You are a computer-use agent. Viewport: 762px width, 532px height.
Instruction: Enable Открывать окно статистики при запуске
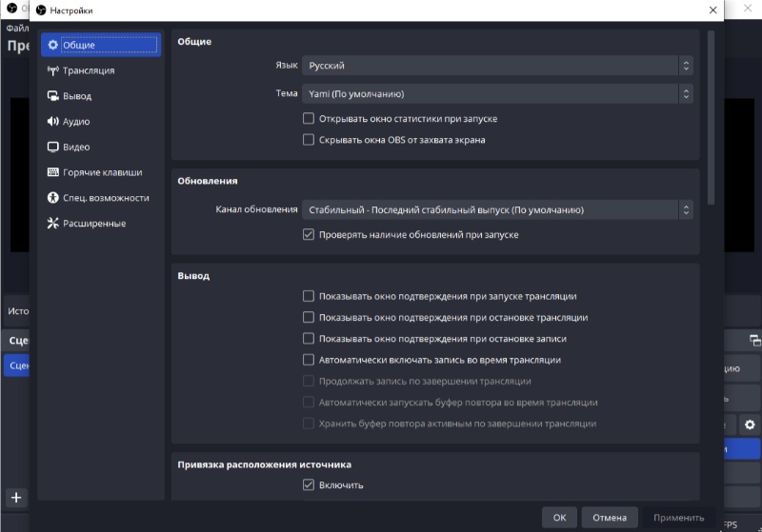click(308, 118)
